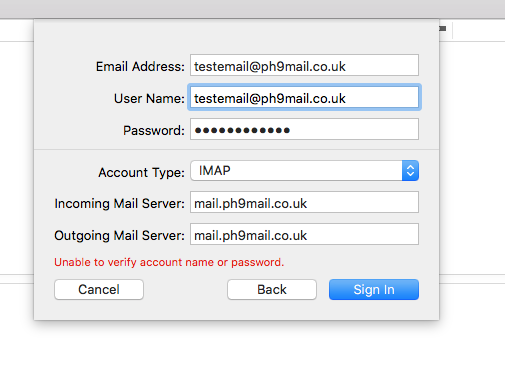505x368 pixels.
Task: Click the "Outgoing Mail Server:" label
Action: (x=119, y=235)
